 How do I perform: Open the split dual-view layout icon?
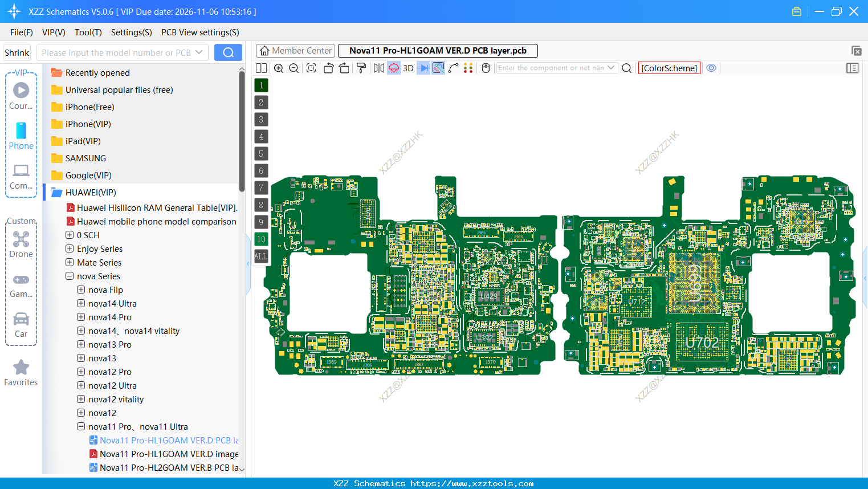coord(261,68)
